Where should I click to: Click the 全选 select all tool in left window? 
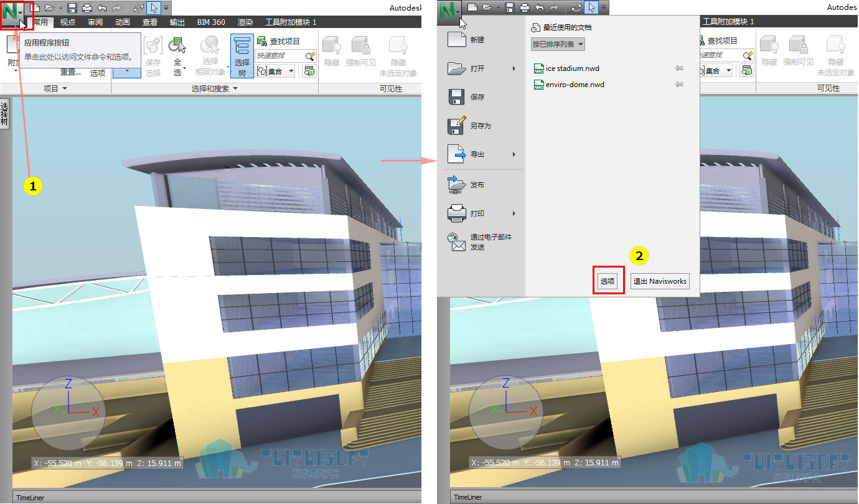point(178,56)
